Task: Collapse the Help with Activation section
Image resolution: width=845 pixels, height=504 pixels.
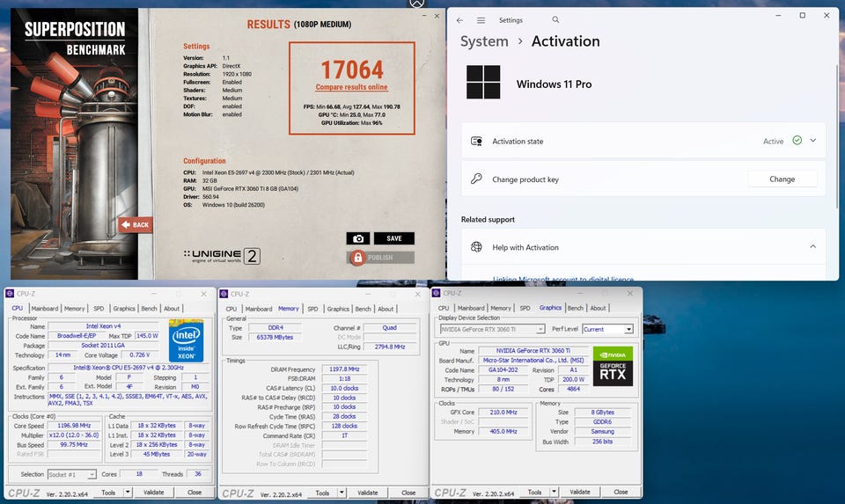Action: click(812, 246)
